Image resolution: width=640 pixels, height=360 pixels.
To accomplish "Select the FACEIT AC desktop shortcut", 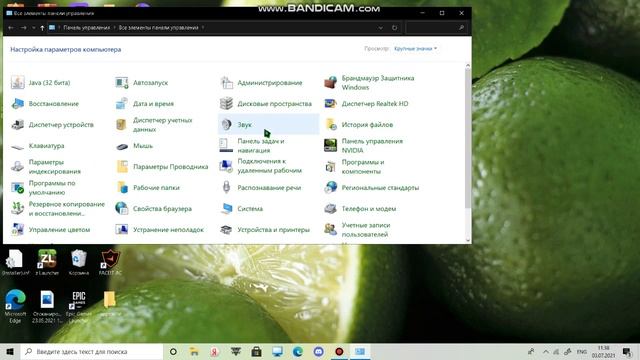I will (110, 262).
